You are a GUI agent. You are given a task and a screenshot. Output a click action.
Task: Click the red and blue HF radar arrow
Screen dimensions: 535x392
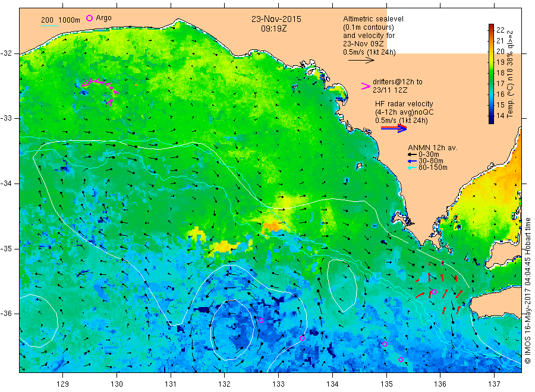click(x=394, y=128)
